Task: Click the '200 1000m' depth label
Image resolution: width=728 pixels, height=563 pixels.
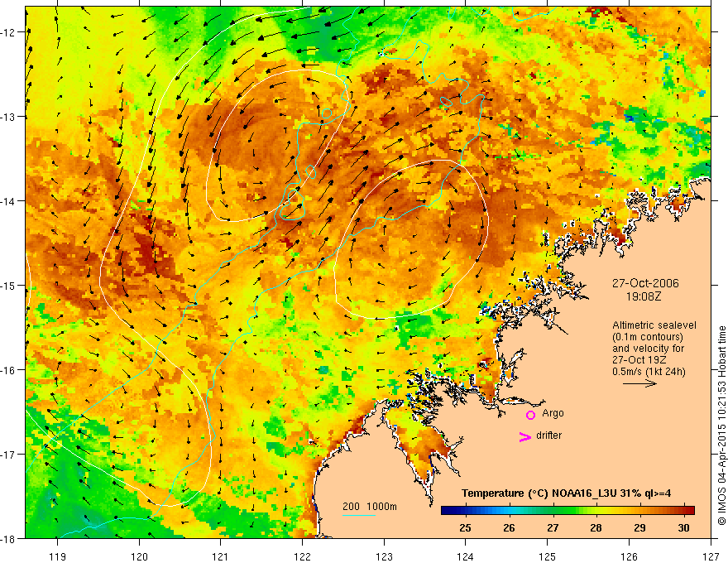Action: tap(370, 507)
